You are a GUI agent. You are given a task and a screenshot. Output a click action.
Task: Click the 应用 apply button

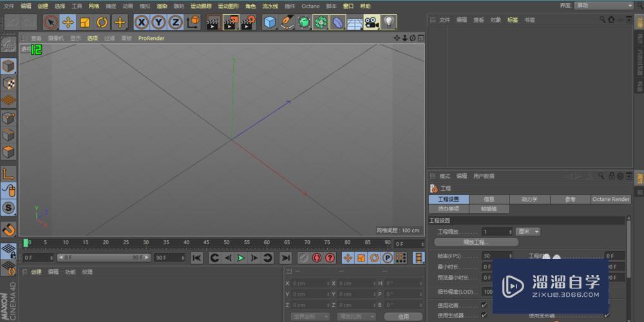point(403,317)
